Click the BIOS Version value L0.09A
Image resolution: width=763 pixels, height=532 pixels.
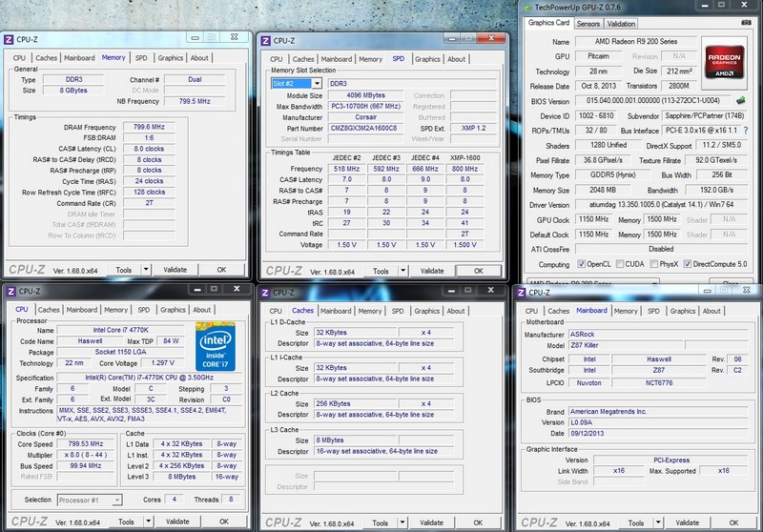(658, 422)
